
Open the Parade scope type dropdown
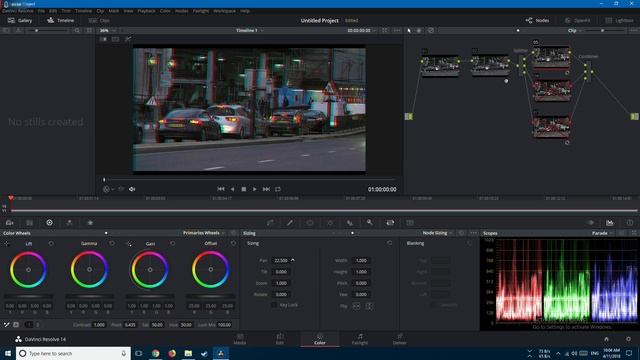tap(602, 233)
